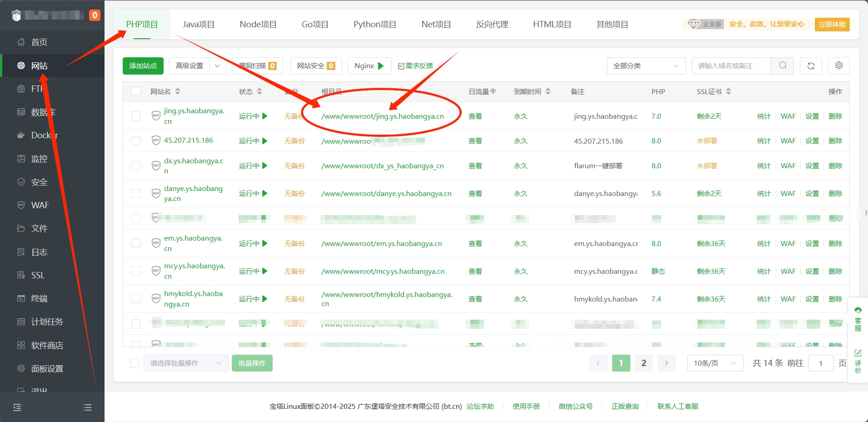Go to page 2 of the site list
The width and height of the screenshot is (868, 422).
click(644, 363)
